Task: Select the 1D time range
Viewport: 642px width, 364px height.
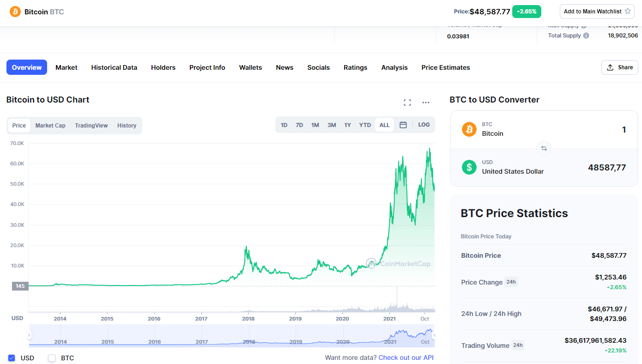Action: [284, 125]
